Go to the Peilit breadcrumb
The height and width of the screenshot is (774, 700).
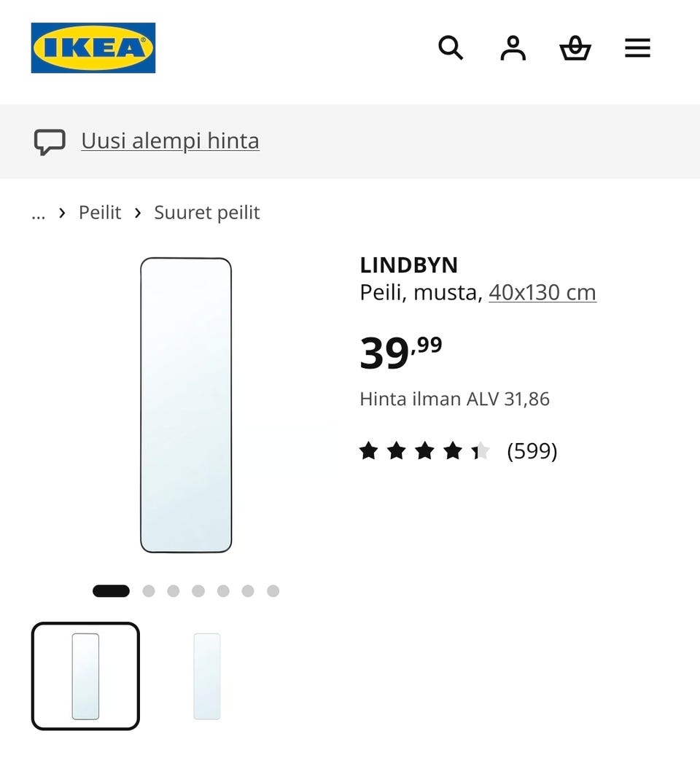point(100,212)
